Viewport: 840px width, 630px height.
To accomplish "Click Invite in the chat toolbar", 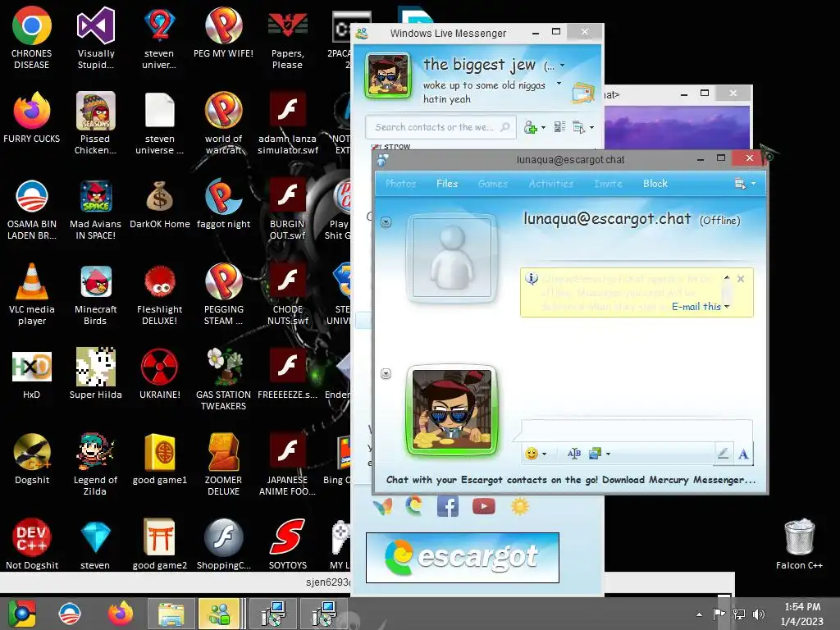I will coord(608,184).
